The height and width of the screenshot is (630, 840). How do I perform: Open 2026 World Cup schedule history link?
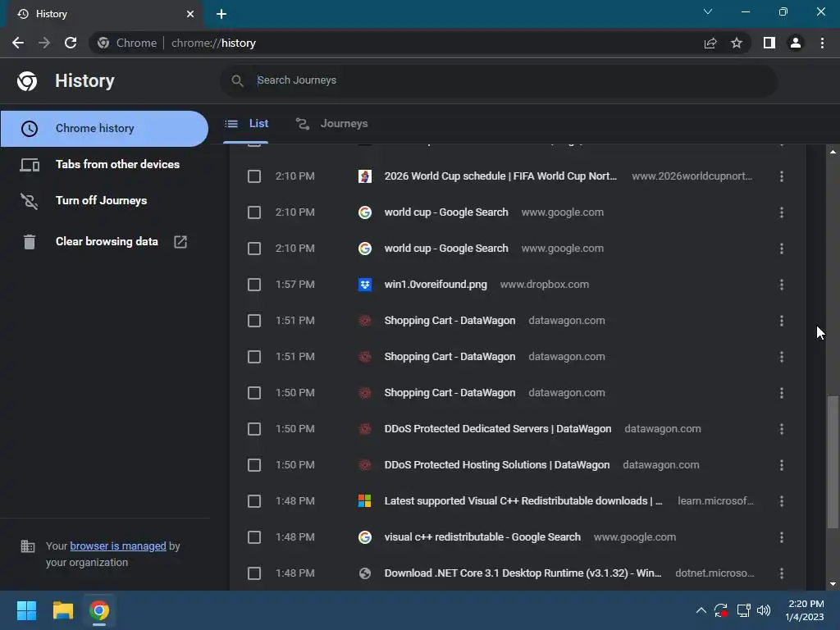[500, 176]
